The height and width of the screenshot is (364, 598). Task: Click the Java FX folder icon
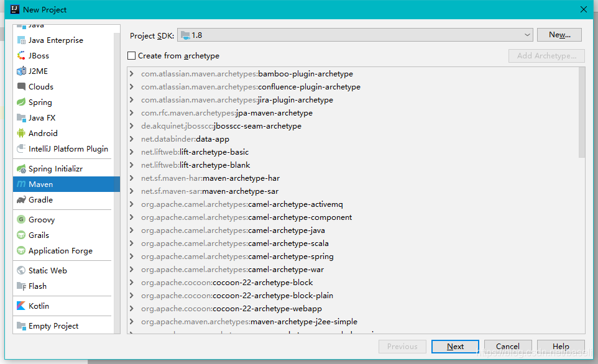pos(21,118)
